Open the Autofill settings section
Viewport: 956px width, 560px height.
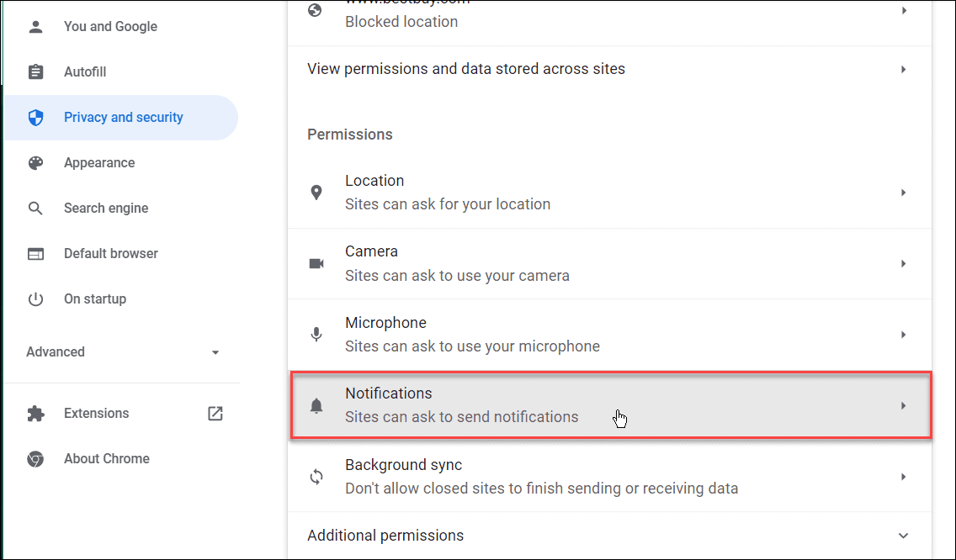pyautogui.click(x=85, y=72)
